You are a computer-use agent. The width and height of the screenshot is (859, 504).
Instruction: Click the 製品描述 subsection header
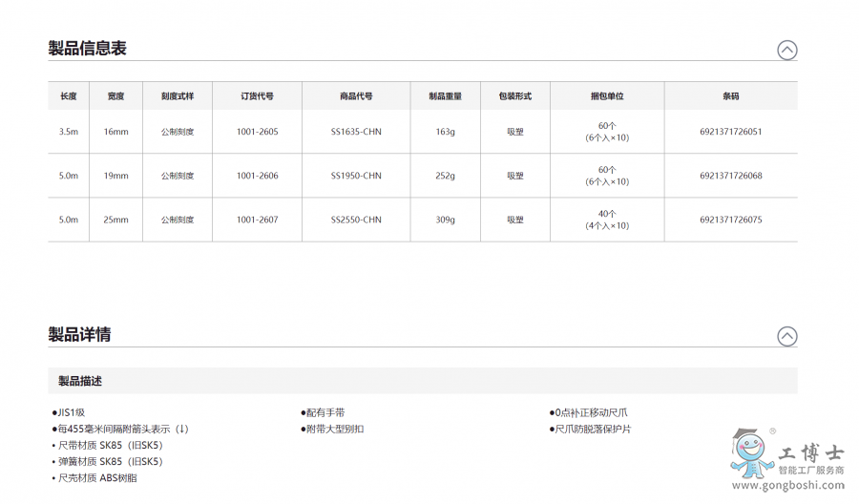point(80,381)
